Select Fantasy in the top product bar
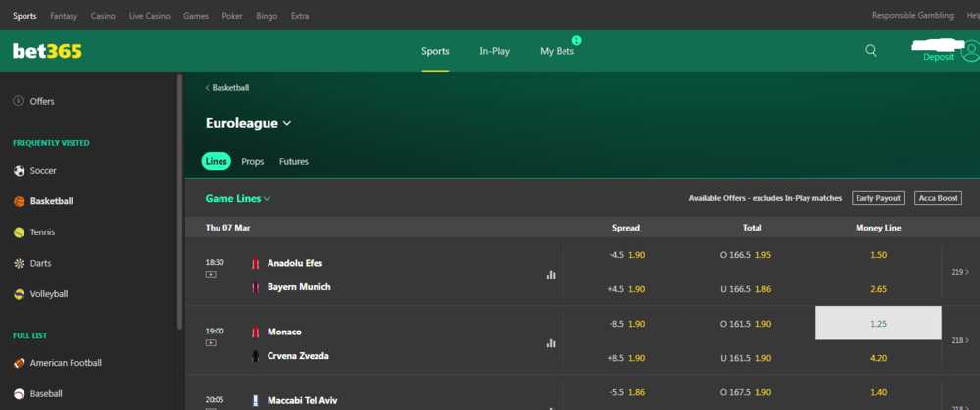The image size is (980, 410). point(64,16)
